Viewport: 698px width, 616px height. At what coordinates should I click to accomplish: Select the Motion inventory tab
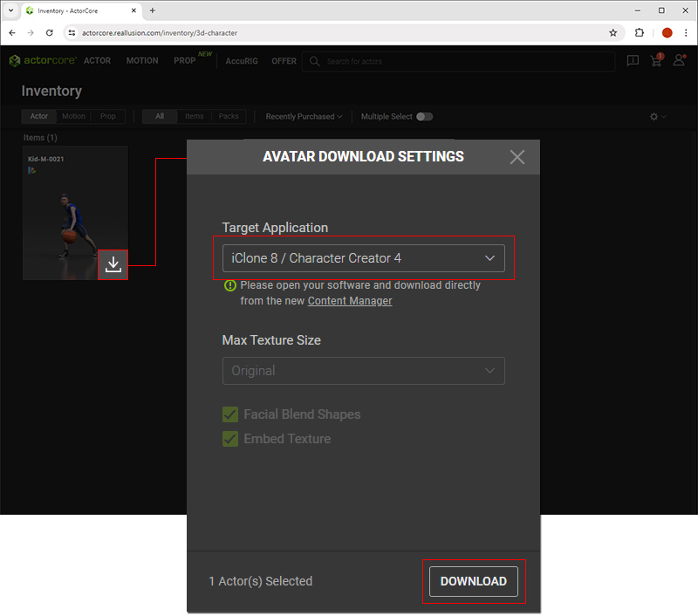[x=73, y=116]
